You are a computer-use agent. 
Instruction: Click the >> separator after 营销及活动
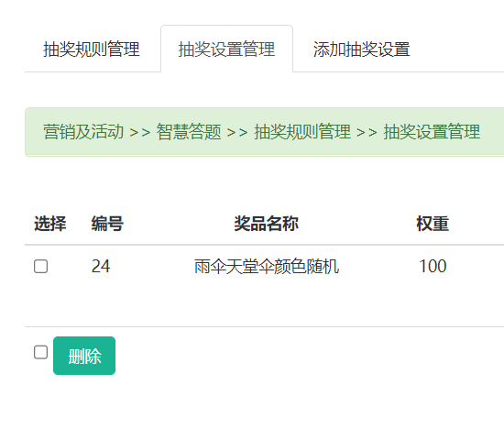(x=140, y=132)
